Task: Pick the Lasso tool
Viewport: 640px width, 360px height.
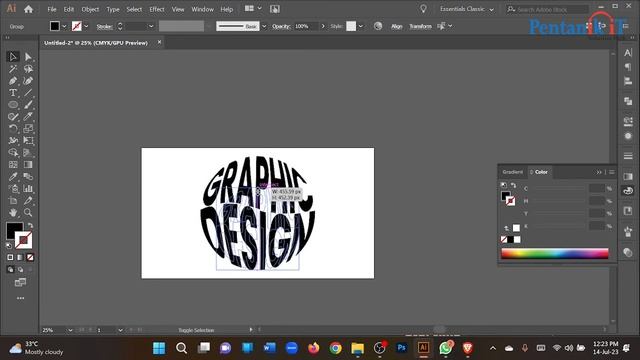Action: click(28, 69)
